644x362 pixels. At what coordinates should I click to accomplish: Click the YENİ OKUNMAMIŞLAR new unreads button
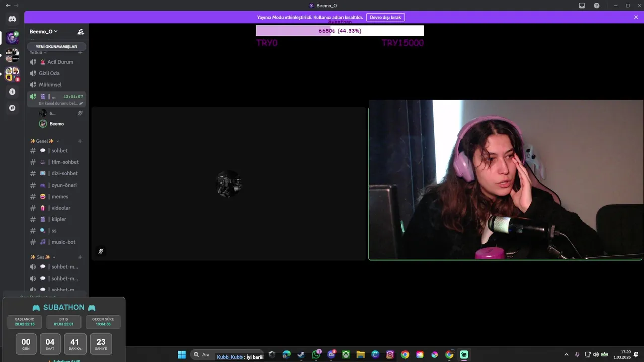tap(56, 47)
